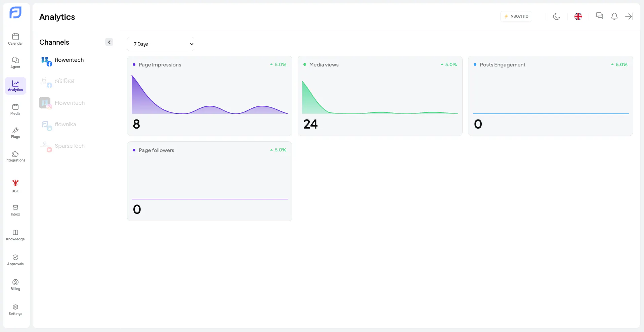
Task: Click the Media views chart
Action: 380,97
